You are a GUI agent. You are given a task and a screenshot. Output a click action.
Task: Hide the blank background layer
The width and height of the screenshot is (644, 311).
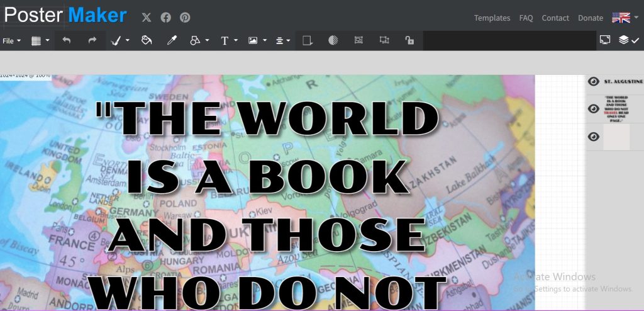(x=594, y=137)
